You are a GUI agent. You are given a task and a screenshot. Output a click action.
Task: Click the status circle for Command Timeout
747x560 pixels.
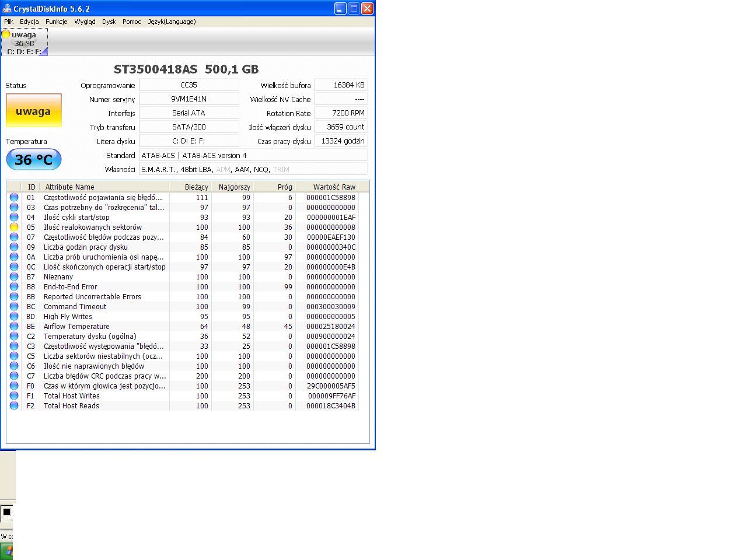[x=14, y=307]
